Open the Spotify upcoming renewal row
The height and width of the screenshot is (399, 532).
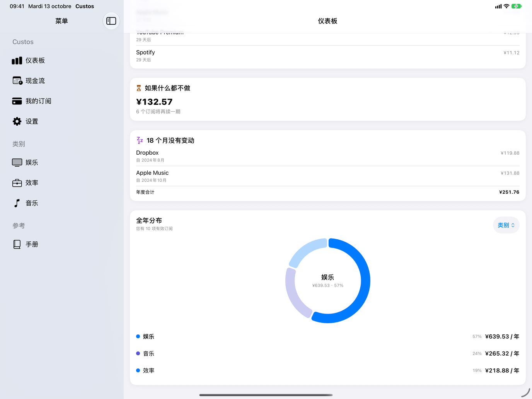coord(328,56)
